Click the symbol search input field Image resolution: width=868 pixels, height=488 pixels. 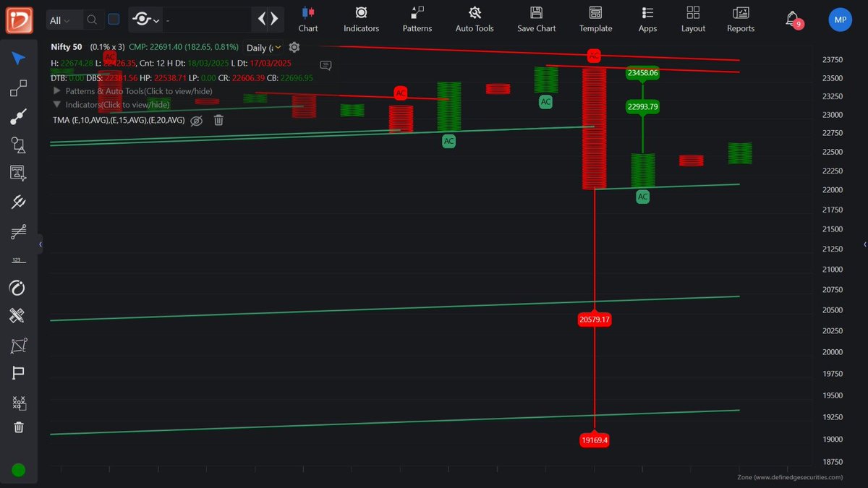tap(92, 20)
